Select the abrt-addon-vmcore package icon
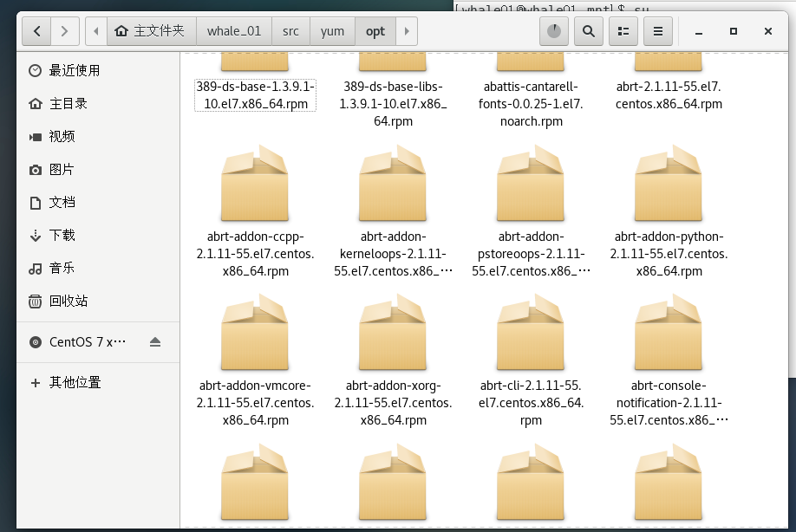This screenshot has width=796, height=532. pos(255,332)
